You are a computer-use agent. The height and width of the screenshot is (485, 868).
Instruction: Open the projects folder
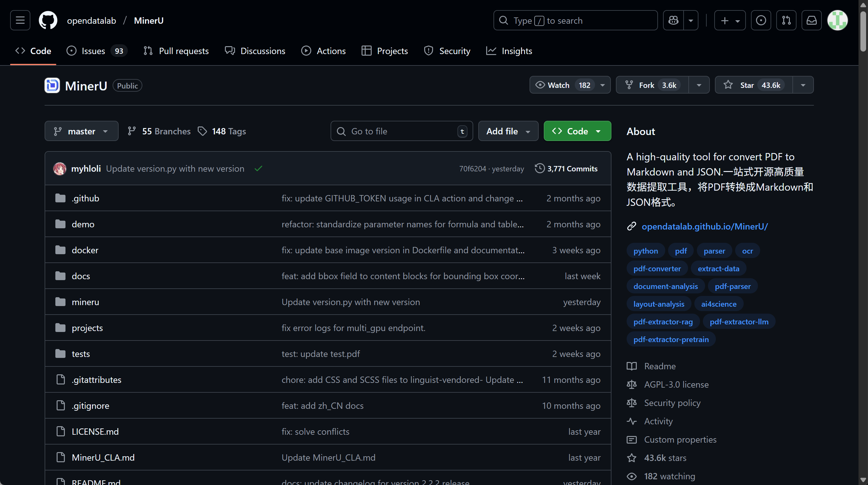(87, 328)
